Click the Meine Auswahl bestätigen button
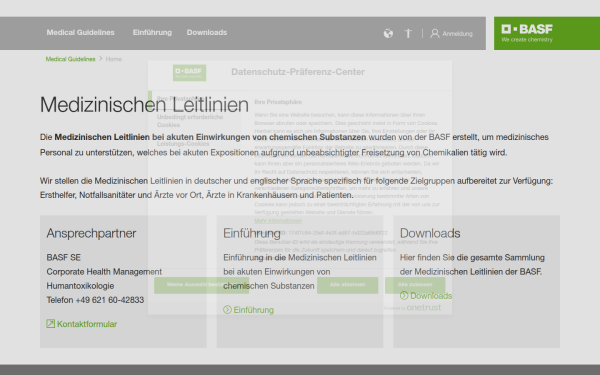The width and height of the screenshot is (600, 375). click(201, 285)
